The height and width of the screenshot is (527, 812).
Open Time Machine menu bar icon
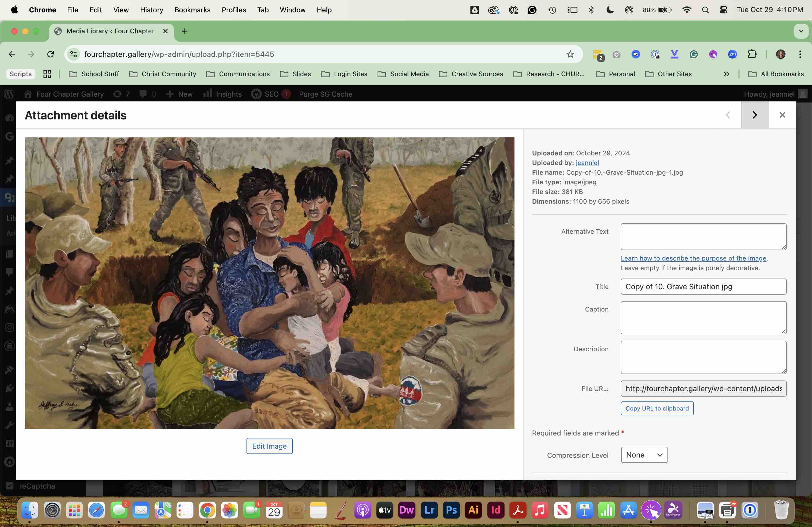click(552, 10)
